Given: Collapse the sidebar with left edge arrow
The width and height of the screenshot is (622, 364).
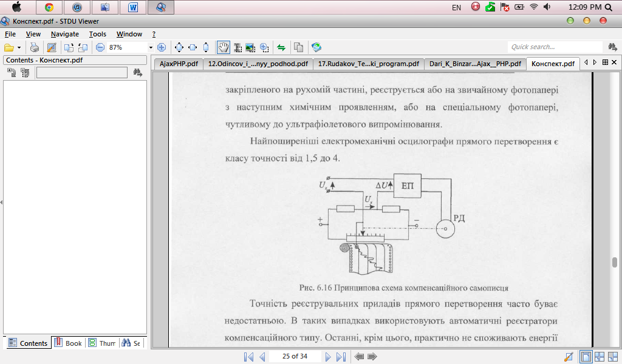Looking at the screenshot, I should tap(2, 203).
